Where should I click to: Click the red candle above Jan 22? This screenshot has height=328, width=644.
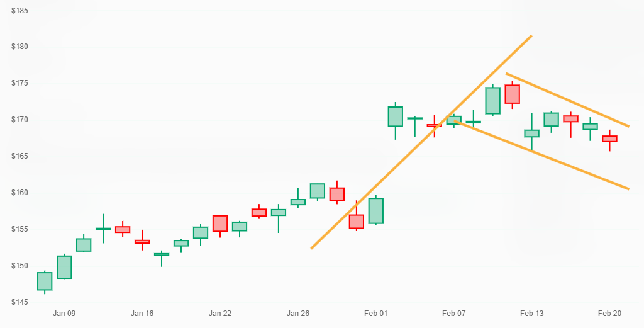pyautogui.click(x=220, y=223)
